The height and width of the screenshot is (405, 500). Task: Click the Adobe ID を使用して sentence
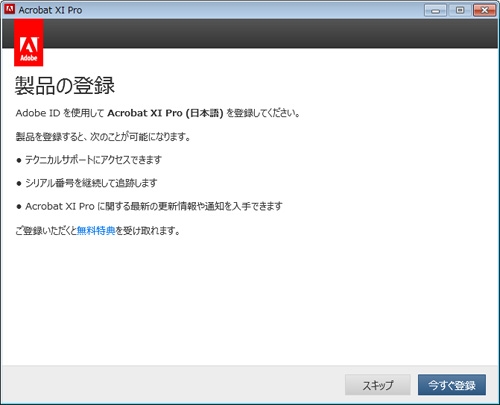coord(158,113)
